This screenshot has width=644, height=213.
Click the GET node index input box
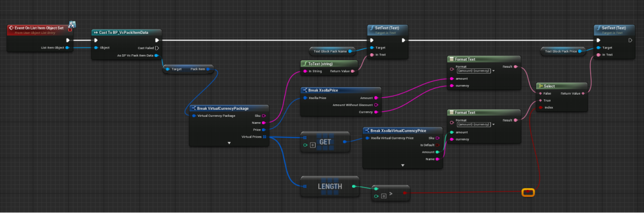[x=312, y=145]
